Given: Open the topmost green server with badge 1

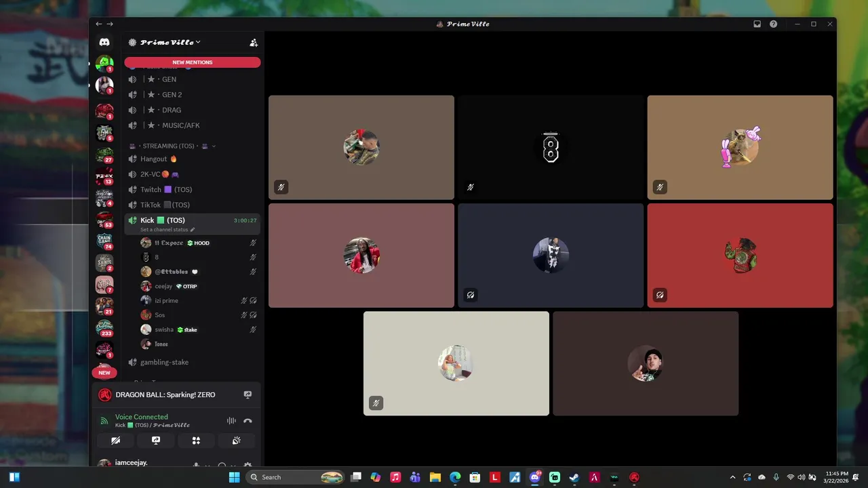Looking at the screenshot, I should coord(104,64).
